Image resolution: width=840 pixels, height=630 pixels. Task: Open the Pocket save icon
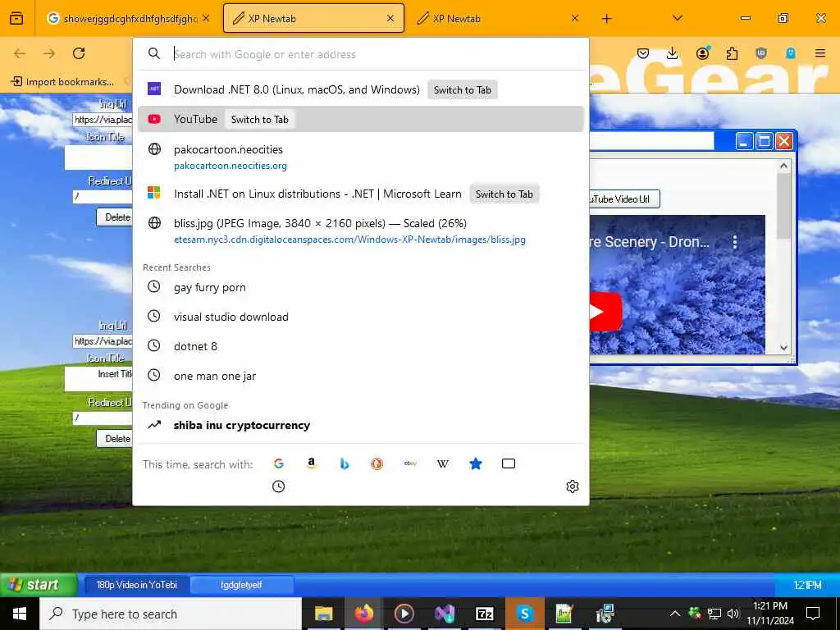(x=643, y=53)
